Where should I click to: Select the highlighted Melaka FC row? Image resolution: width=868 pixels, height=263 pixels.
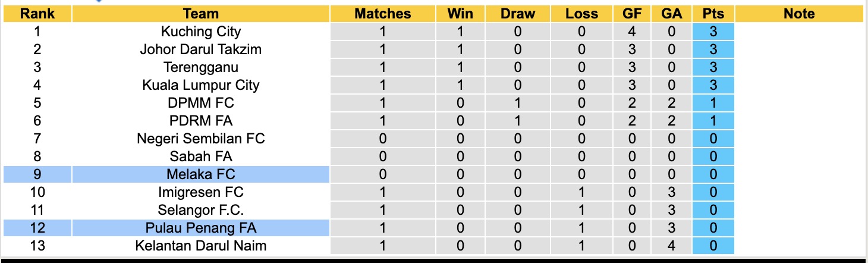(x=201, y=174)
